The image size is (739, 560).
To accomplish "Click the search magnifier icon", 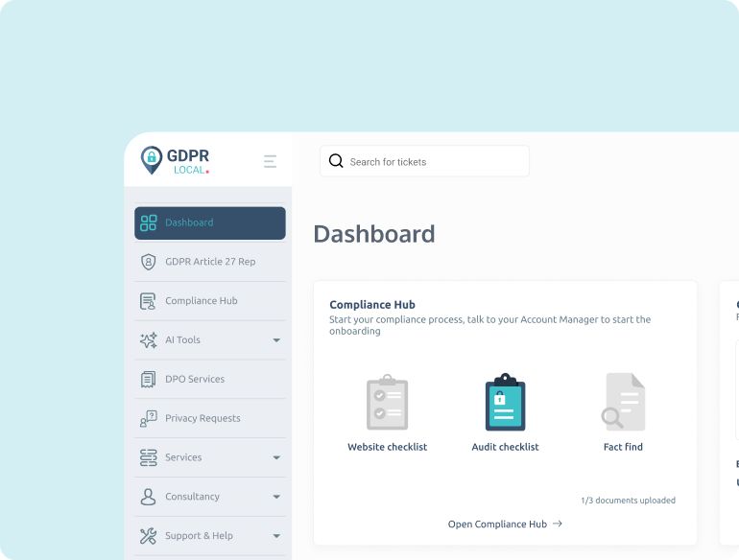I will [336, 161].
